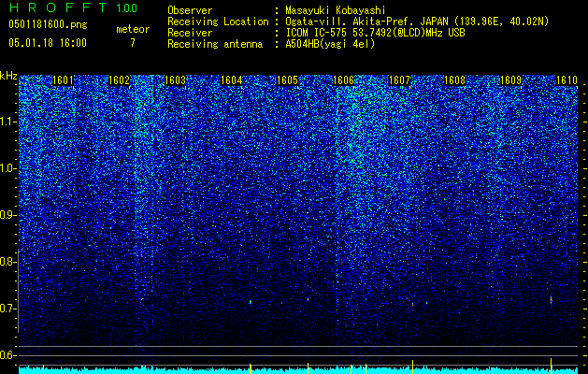Select the observer name Masayuki Kobayashi
588x374 pixels.
pyautogui.click(x=336, y=10)
